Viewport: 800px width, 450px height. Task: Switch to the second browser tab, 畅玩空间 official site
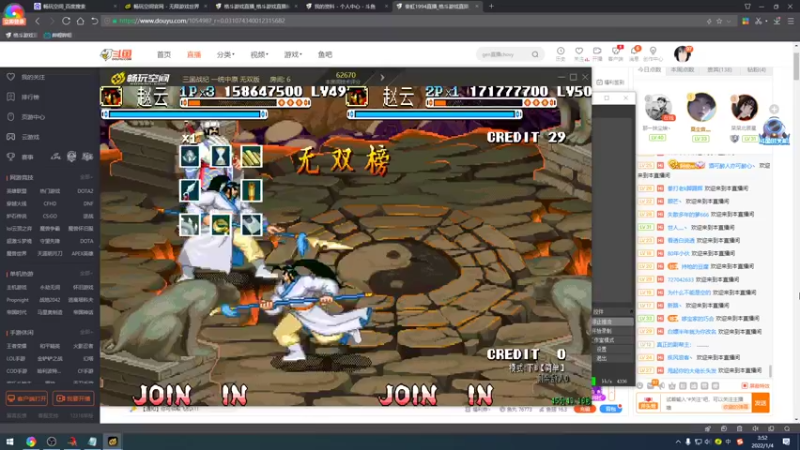click(x=165, y=6)
